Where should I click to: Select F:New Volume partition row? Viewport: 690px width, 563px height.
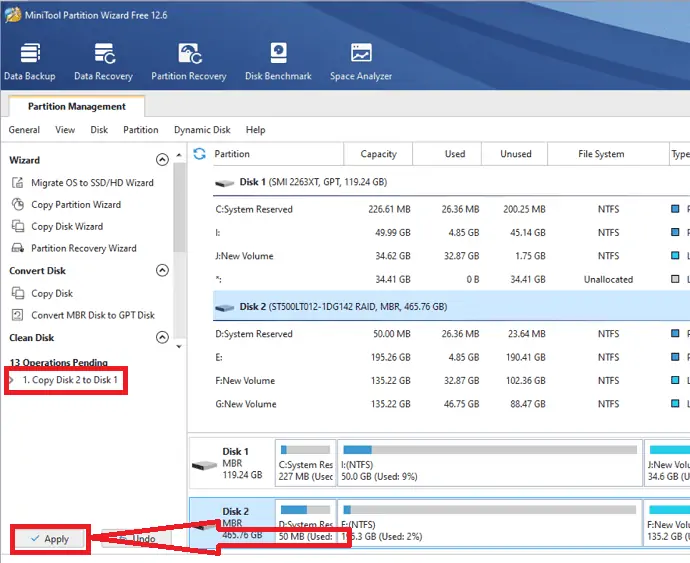point(451,380)
